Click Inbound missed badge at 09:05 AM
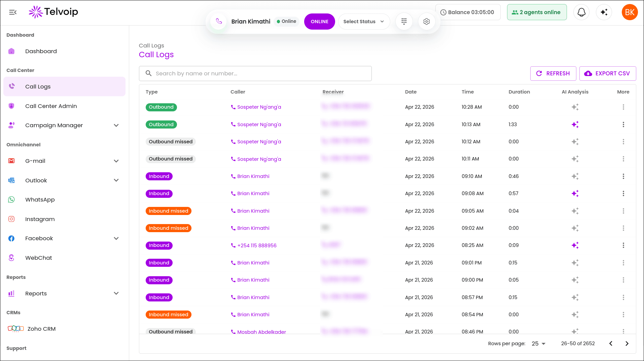Screen dimensions: 644x361 169,211
